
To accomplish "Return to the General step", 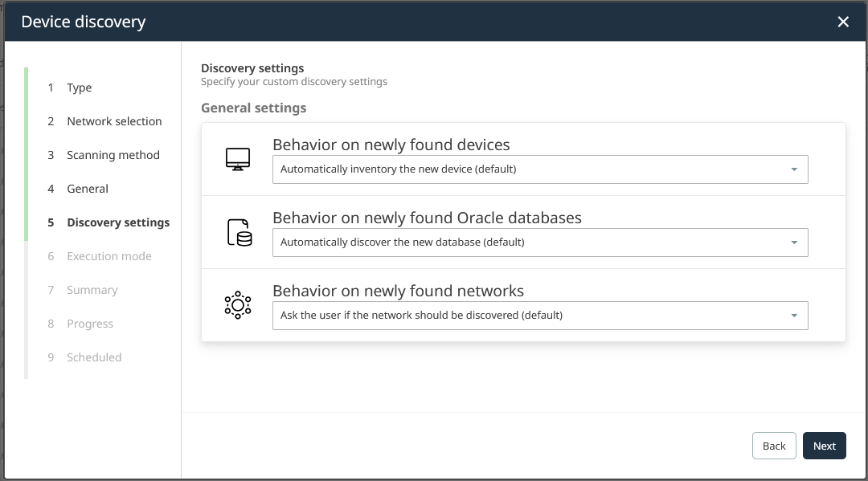I will tap(88, 189).
